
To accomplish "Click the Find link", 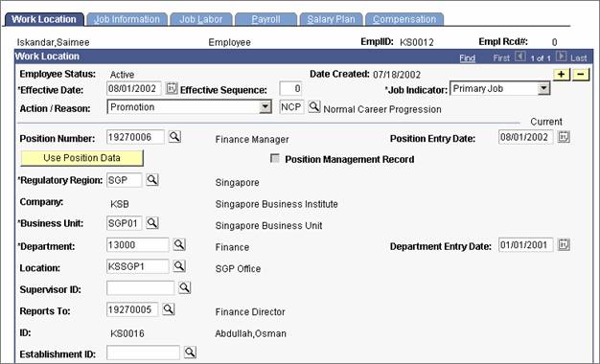I will click(467, 58).
